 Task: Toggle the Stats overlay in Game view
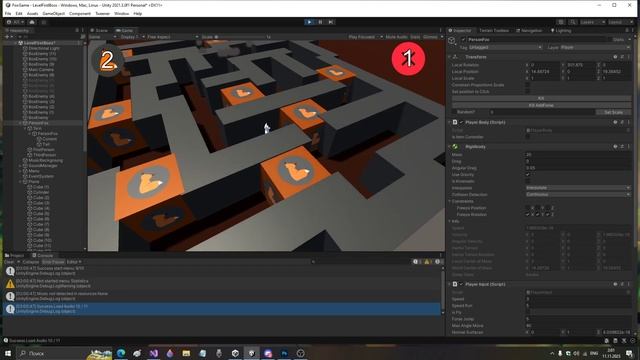click(415, 37)
